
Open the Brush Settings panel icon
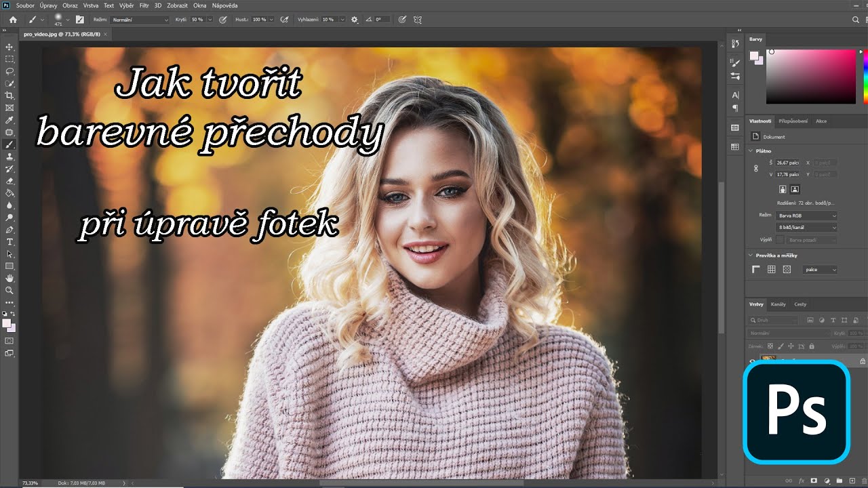point(80,20)
